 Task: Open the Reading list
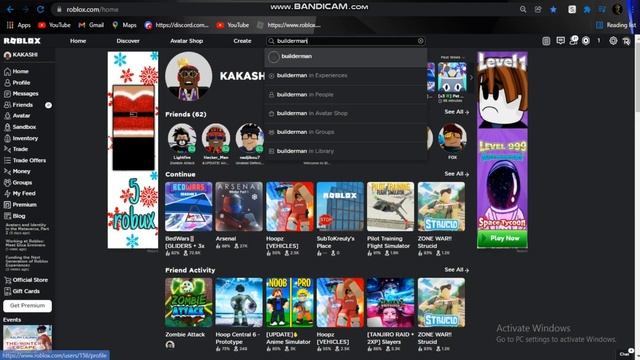(x=616, y=25)
